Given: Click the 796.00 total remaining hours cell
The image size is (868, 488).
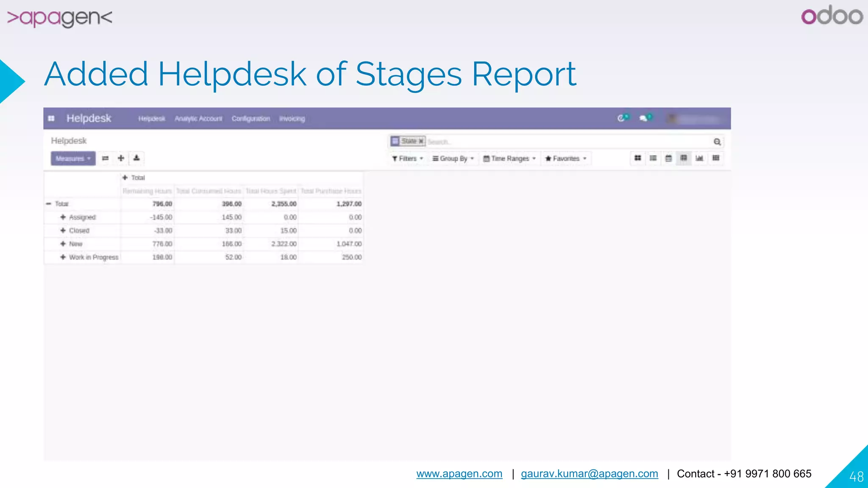Looking at the screenshot, I should pyautogui.click(x=147, y=204).
